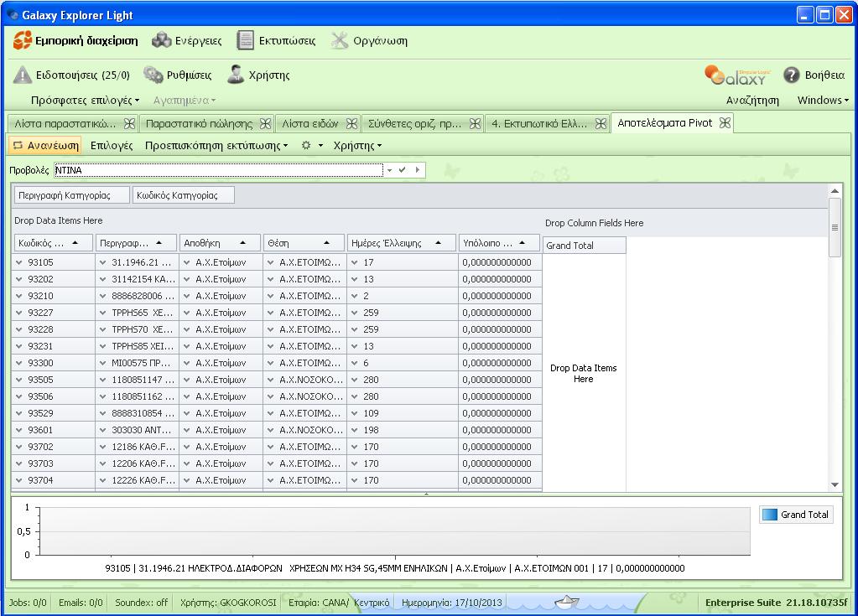The image size is (858, 616).
Task: Click the Grand Total column header
Action: pos(584,246)
